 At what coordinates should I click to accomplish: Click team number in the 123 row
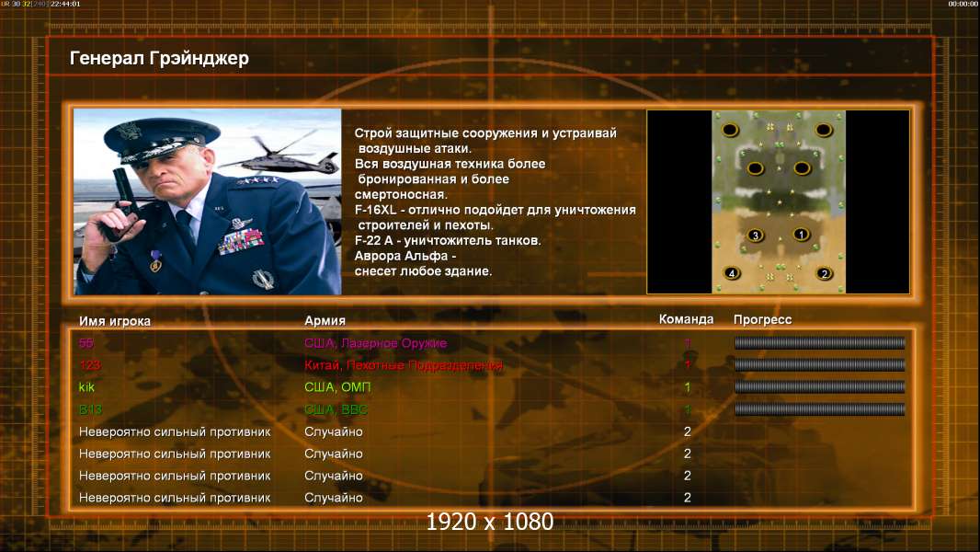688,364
